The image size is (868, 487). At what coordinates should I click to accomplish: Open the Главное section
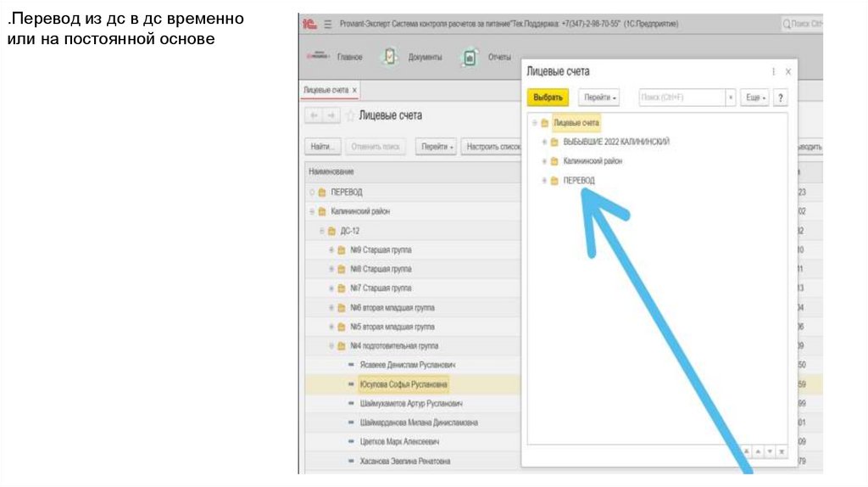(350, 57)
